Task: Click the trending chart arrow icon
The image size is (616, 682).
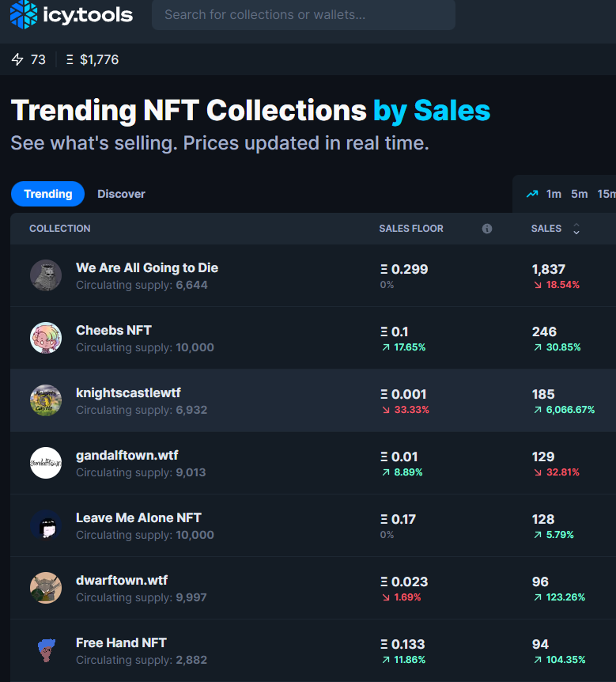Action: click(532, 194)
